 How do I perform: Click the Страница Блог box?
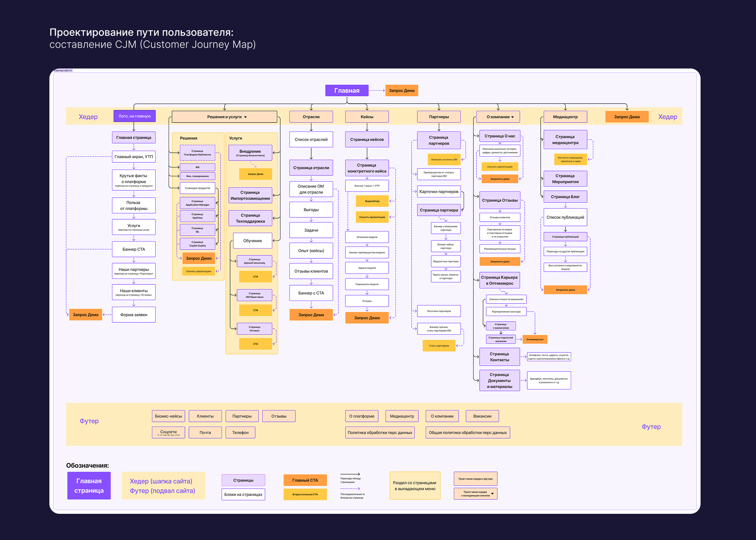point(565,197)
